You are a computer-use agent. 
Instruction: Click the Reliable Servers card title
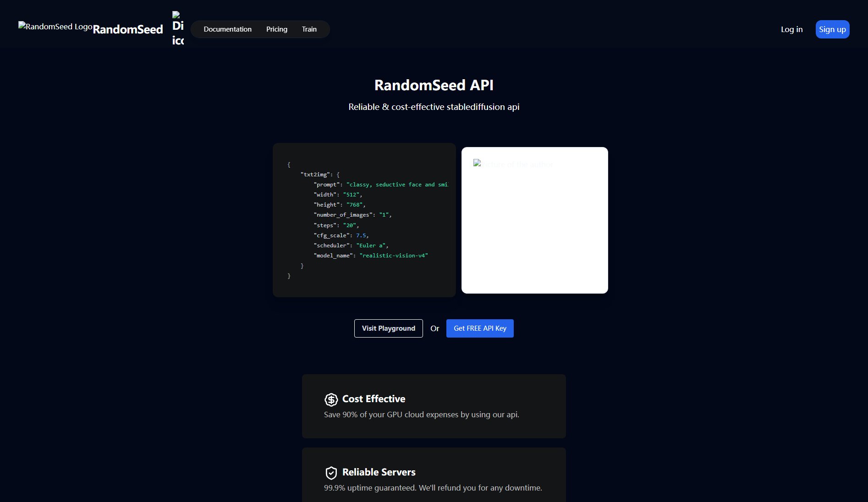point(379,472)
